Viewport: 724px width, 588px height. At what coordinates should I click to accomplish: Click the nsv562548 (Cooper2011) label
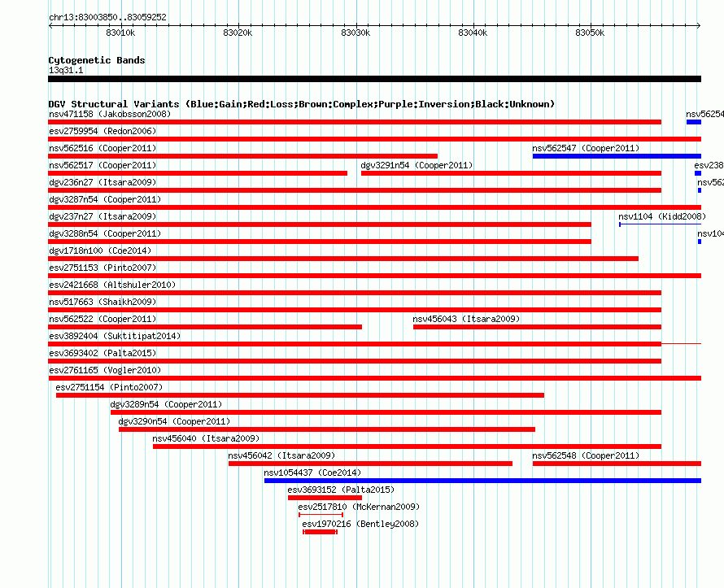coord(586,455)
